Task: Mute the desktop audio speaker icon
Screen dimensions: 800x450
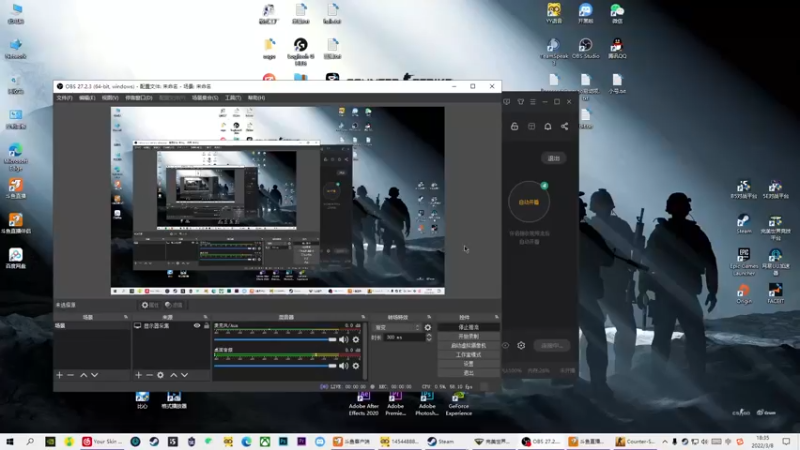Action: 344,365
